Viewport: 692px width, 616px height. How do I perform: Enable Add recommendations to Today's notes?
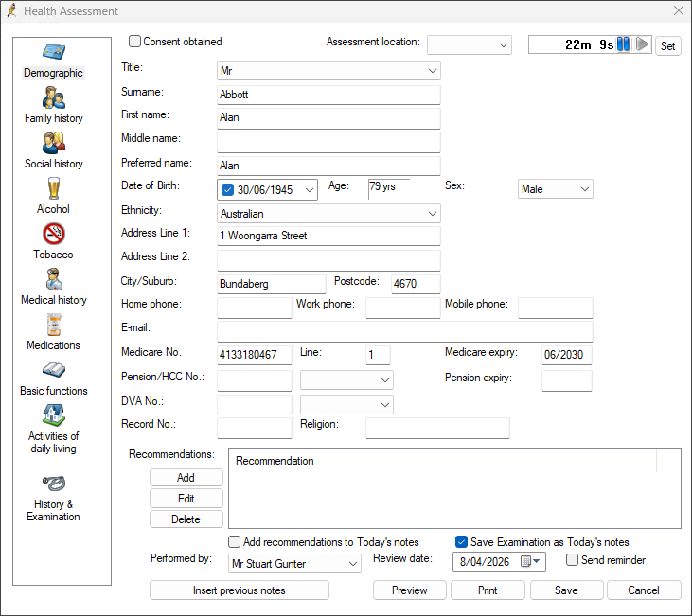pyautogui.click(x=235, y=541)
